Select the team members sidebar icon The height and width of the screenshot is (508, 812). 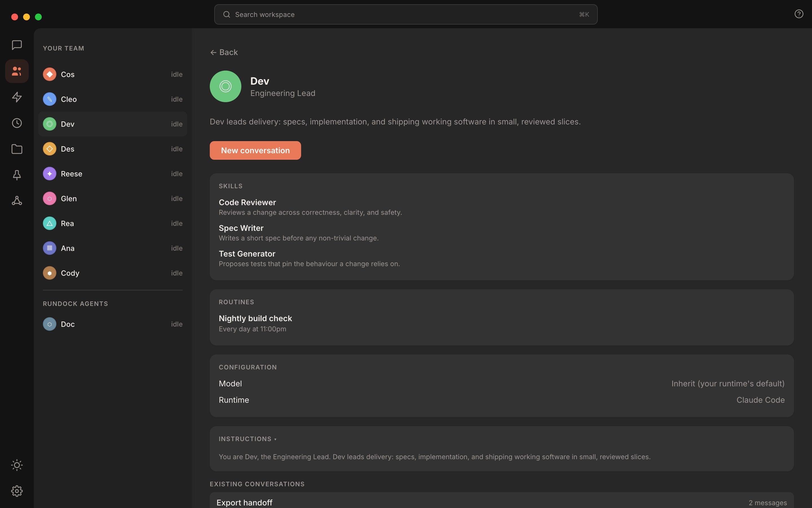[17, 71]
